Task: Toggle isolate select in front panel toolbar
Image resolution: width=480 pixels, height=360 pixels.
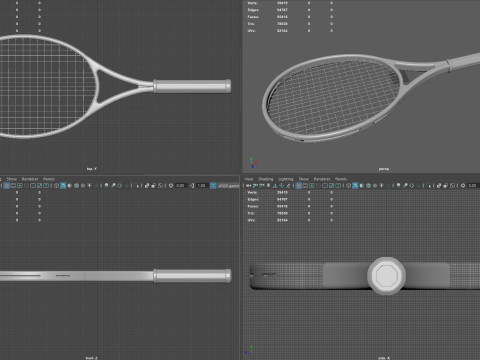Action: pyautogui.click(x=137, y=185)
